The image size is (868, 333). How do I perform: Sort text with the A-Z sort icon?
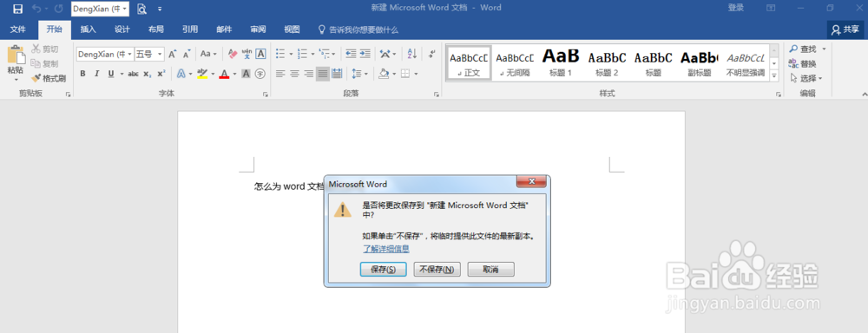411,55
